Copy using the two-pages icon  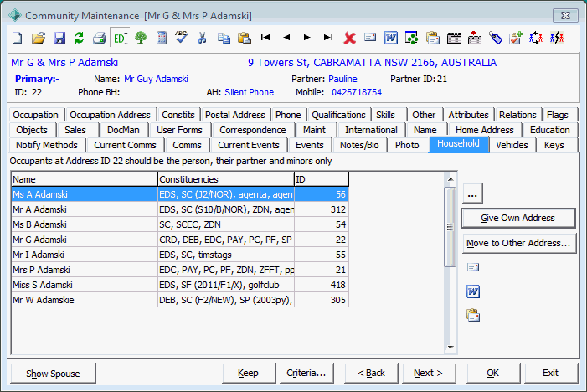click(x=224, y=38)
